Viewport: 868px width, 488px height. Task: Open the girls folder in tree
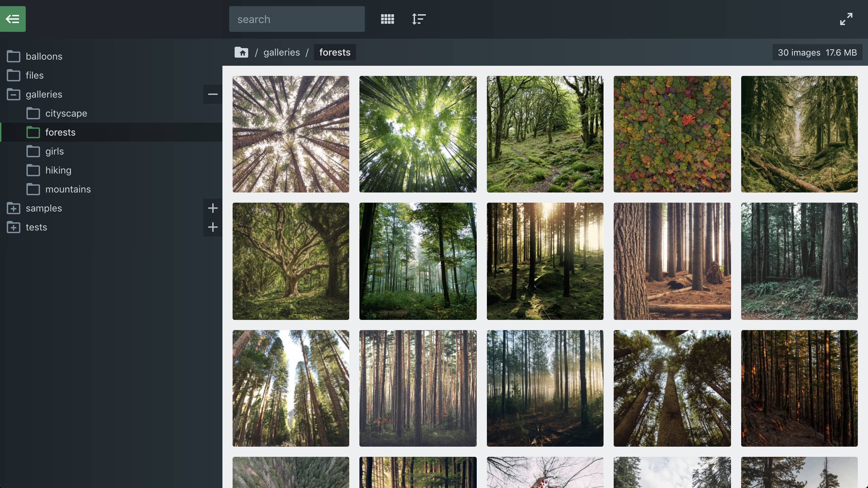pos(55,151)
